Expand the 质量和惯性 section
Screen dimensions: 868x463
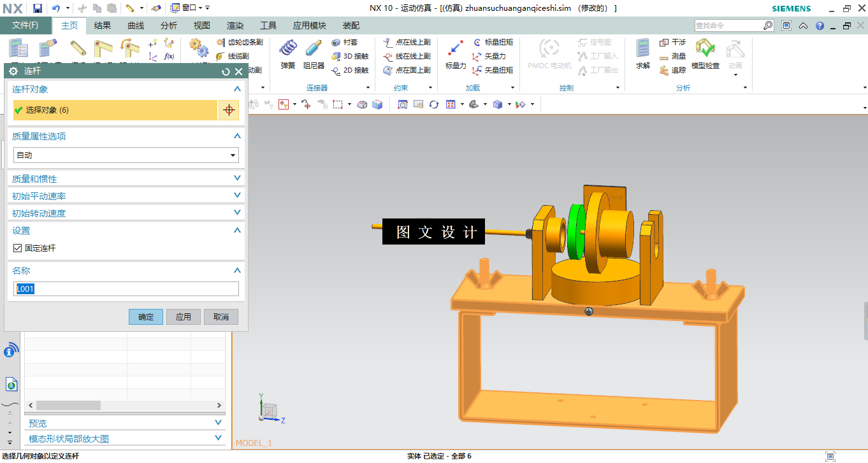tap(126, 179)
